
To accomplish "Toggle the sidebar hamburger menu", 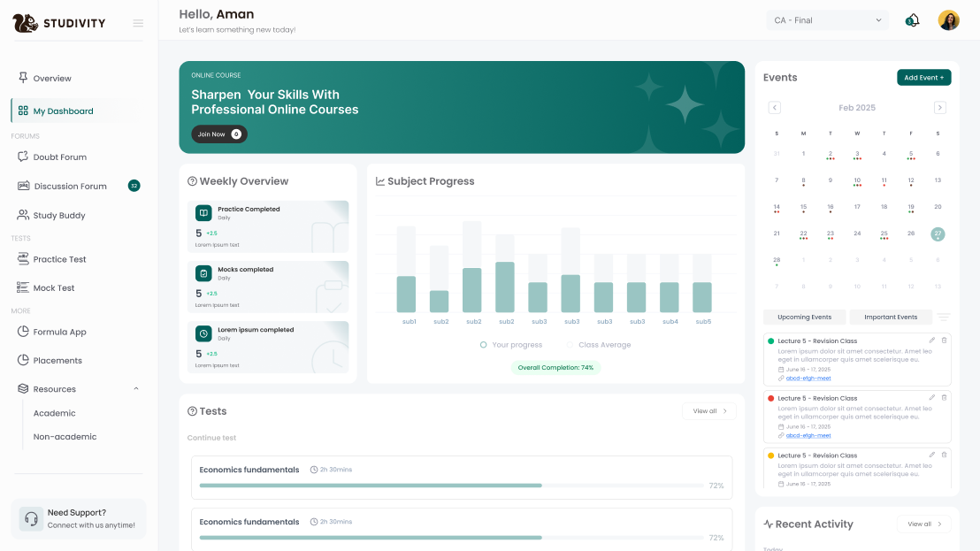I will pyautogui.click(x=138, y=23).
